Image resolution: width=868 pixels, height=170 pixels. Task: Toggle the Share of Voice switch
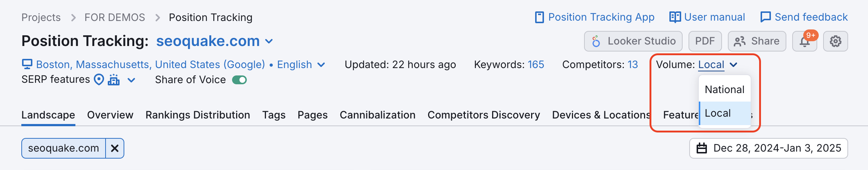(x=239, y=80)
